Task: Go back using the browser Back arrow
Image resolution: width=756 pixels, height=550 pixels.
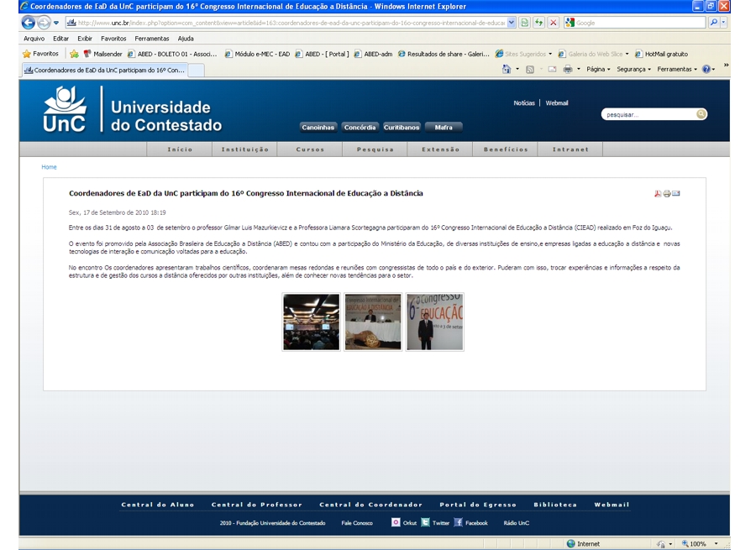Action: (x=28, y=23)
